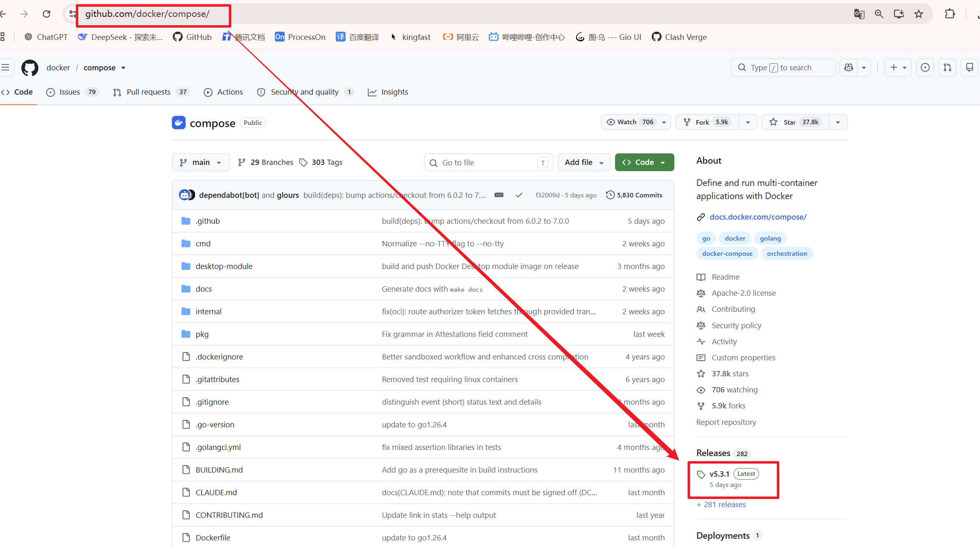The image size is (980, 547).
Task: Open the green Code dropdown button
Action: (644, 162)
